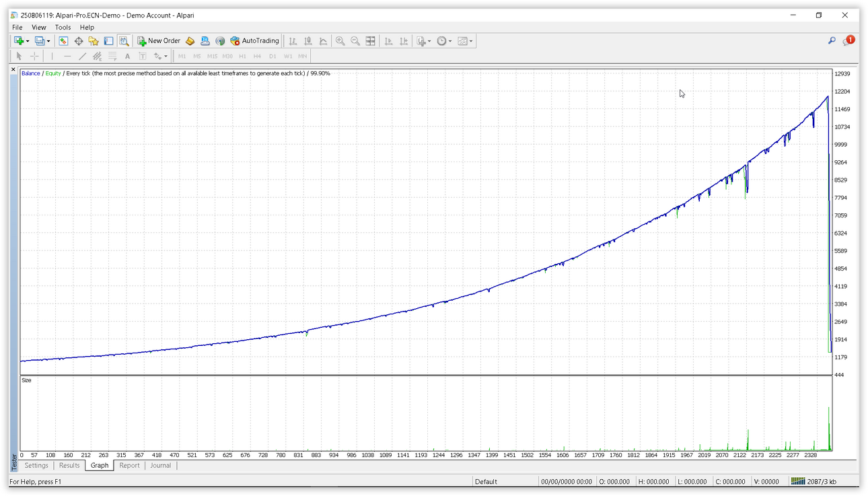Expand the Indicators dropdown arrow
This screenshot has height=496, width=868.
point(429,41)
